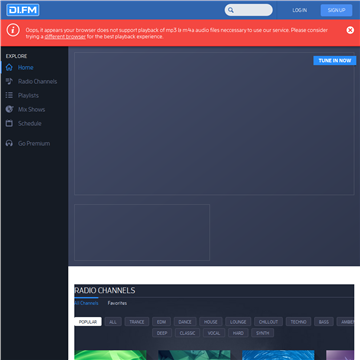Open the green channel thumbnail
Image resolution: width=360 pixels, height=360 pixels.
110,355
